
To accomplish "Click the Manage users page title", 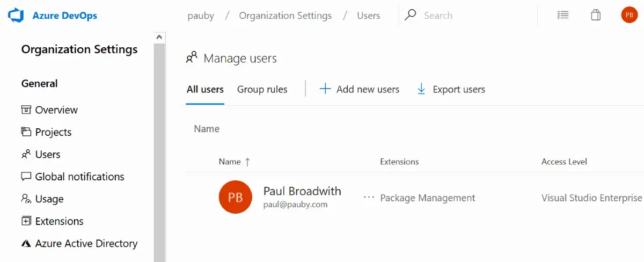I will tap(240, 59).
